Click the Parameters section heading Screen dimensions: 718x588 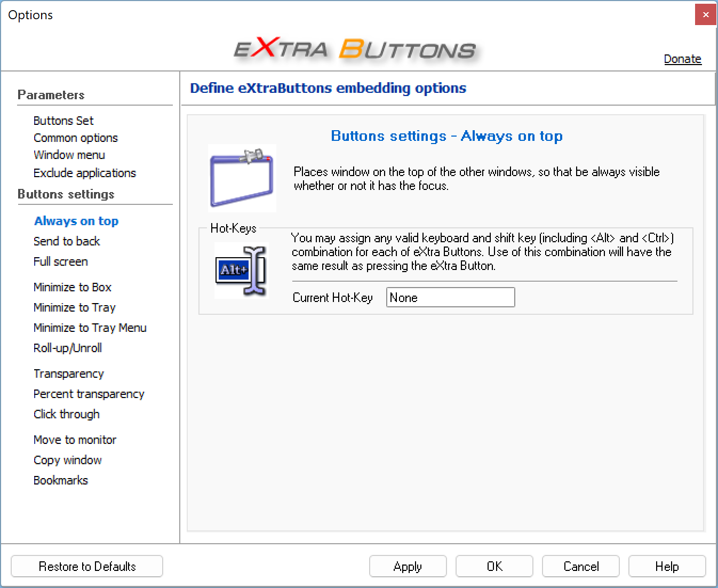point(51,95)
